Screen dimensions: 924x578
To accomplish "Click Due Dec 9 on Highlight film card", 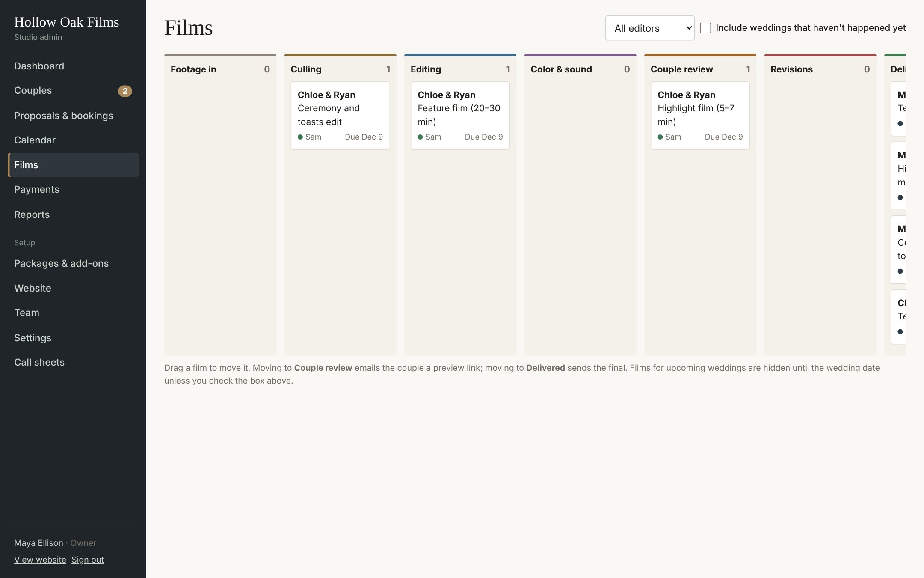I will point(724,137).
